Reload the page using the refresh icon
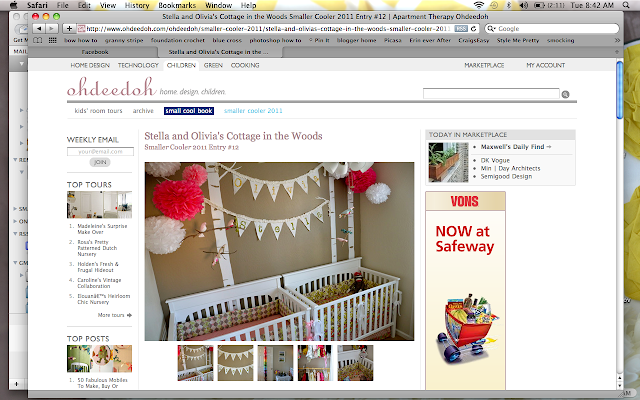The image size is (640, 400). click(473, 29)
